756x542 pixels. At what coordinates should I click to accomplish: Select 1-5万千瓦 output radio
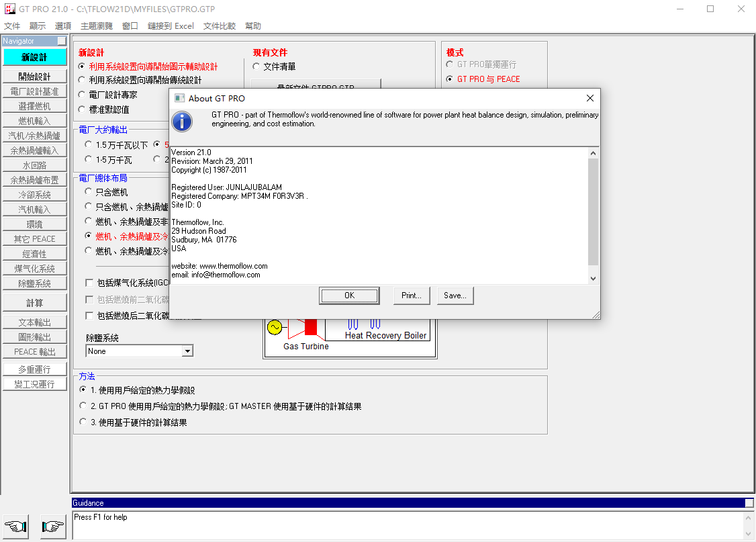click(x=88, y=159)
